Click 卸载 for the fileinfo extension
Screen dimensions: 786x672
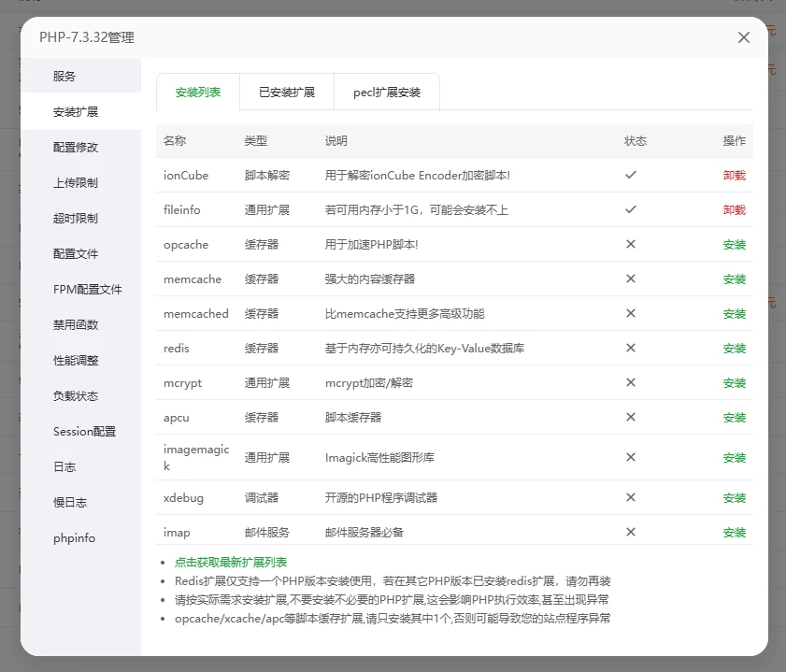734,210
